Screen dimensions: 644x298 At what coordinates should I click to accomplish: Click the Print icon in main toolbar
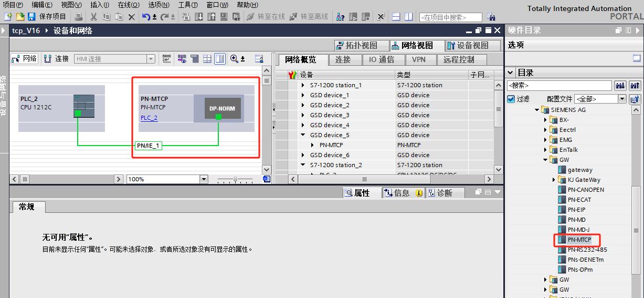[x=79, y=17]
